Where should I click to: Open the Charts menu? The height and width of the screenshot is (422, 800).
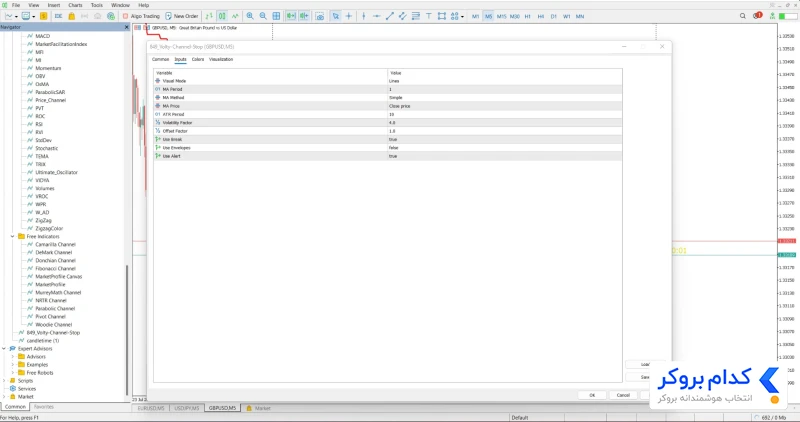point(75,5)
